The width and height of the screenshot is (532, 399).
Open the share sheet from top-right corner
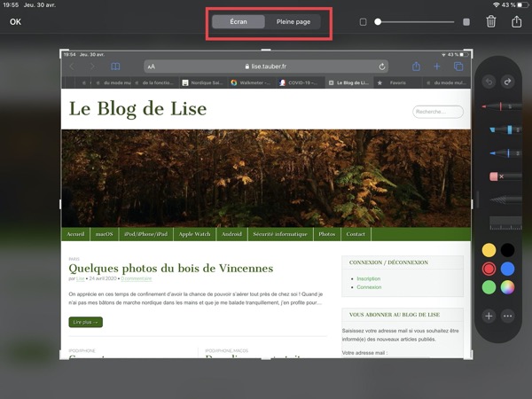point(516,21)
